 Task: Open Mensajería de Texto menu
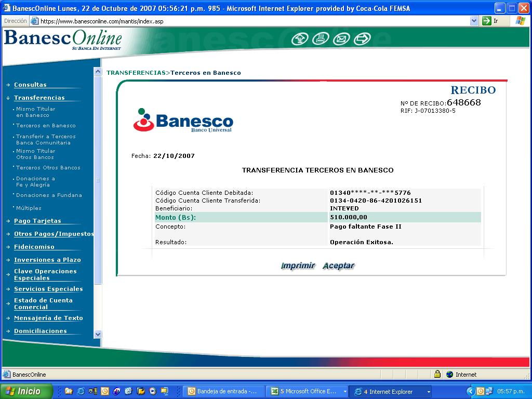tap(48, 318)
